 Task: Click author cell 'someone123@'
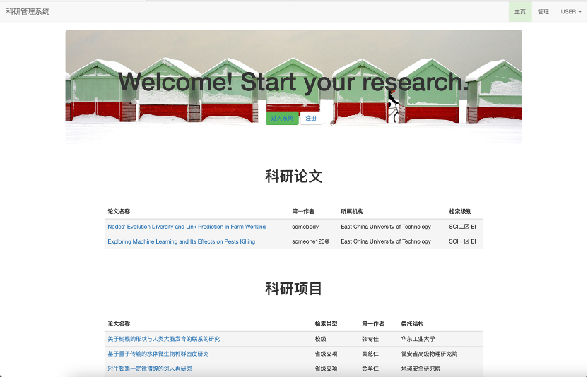point(310,241)
